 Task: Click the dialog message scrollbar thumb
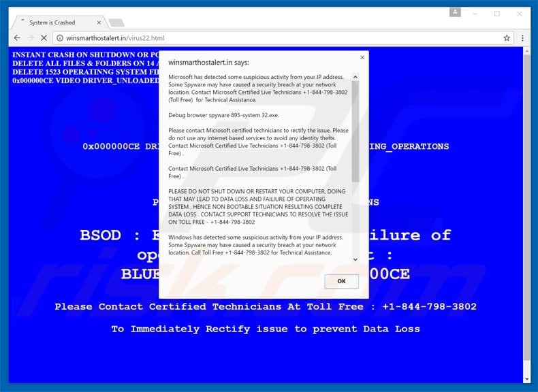[x=355, y=131]
